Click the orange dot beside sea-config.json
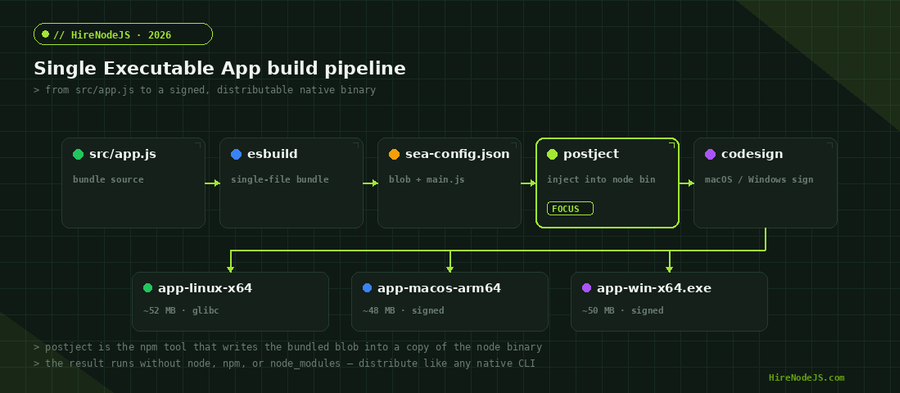The height and width of the screenshot is (393, 900). click(394, 154)
